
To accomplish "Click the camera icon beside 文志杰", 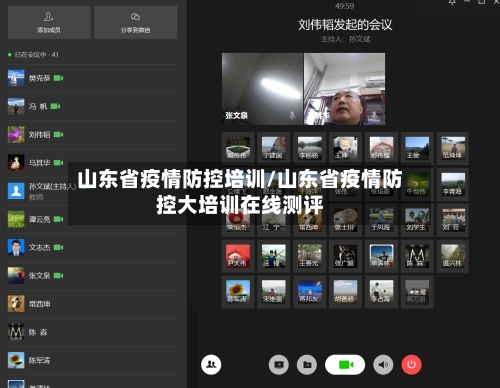I will pos(59,247).
